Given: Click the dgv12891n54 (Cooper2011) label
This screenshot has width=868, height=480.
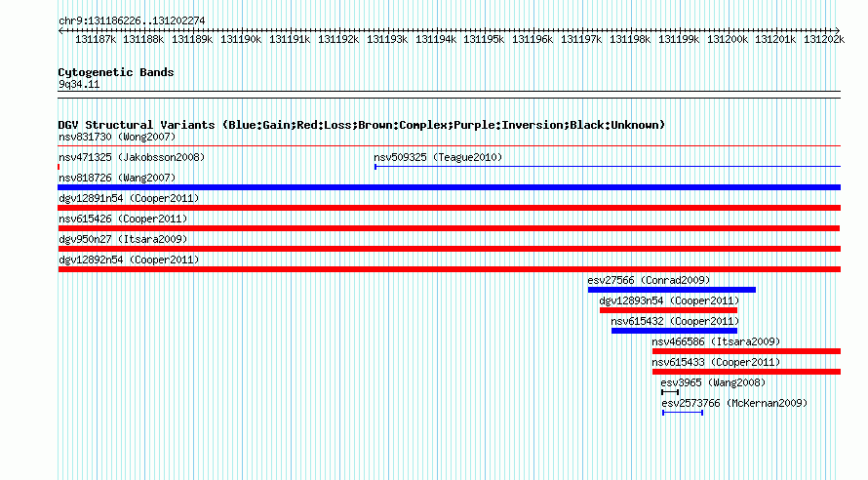Looking at the screenshot, I should 129,198.
